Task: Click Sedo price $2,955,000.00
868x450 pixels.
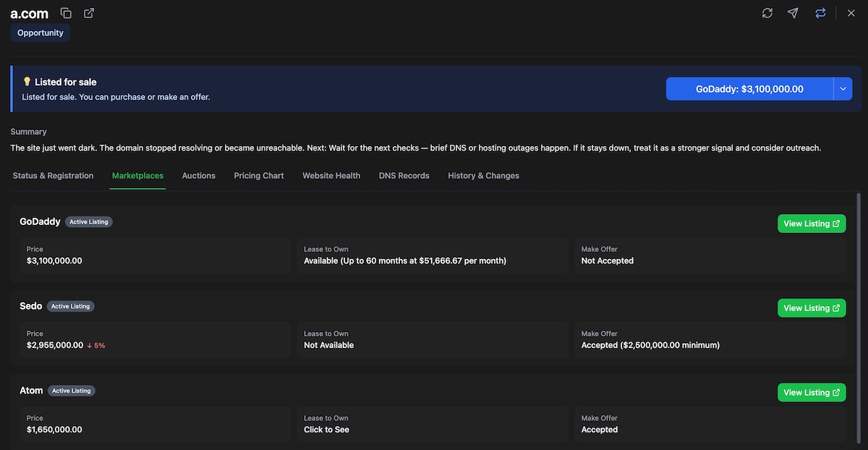Action: [55, 345]
